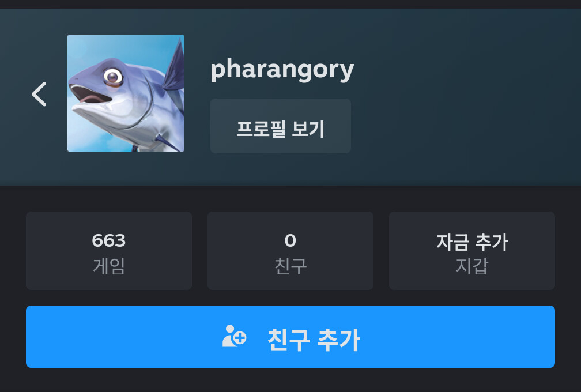The height and width of the screenshot is (392, 581).
Task: Click the blue 친구 추가 button
Action: (290, 337)
